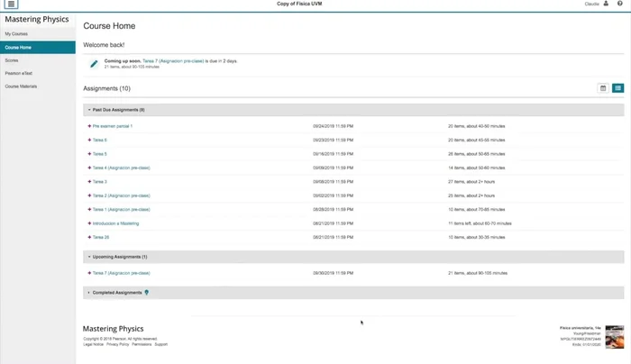Open Tarea 4 (Asignacion pre-clase) assignment
This screenshot has width=631, height=364.
point(121,168)
